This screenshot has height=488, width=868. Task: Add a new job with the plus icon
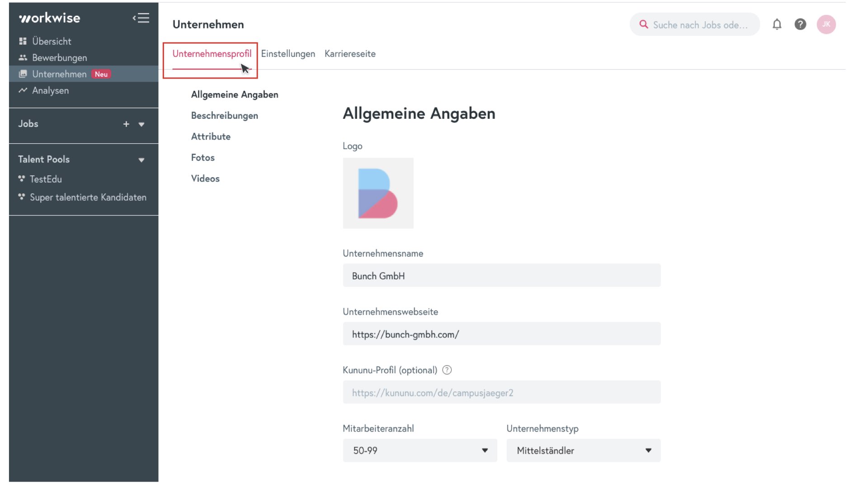point(126,123)
